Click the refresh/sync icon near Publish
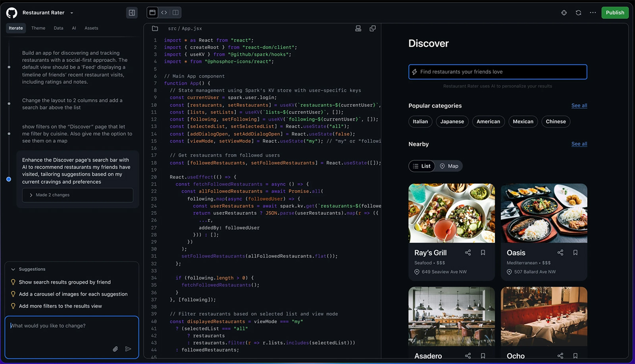This screenshot has height=364, width=635. pos(579,12)
